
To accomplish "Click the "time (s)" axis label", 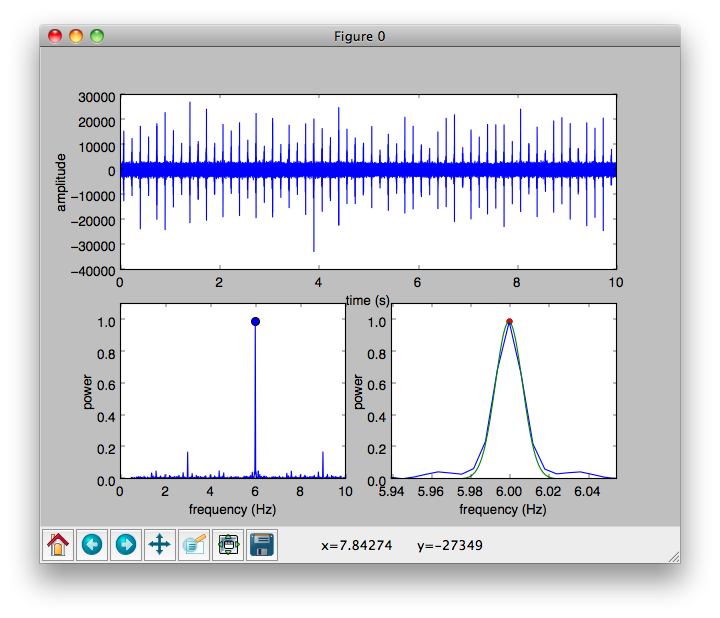I will 367,301.
